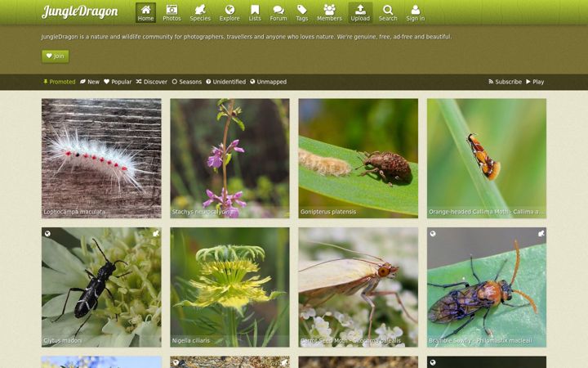Open Carrot Seed Moth photo

click(359, 287)
